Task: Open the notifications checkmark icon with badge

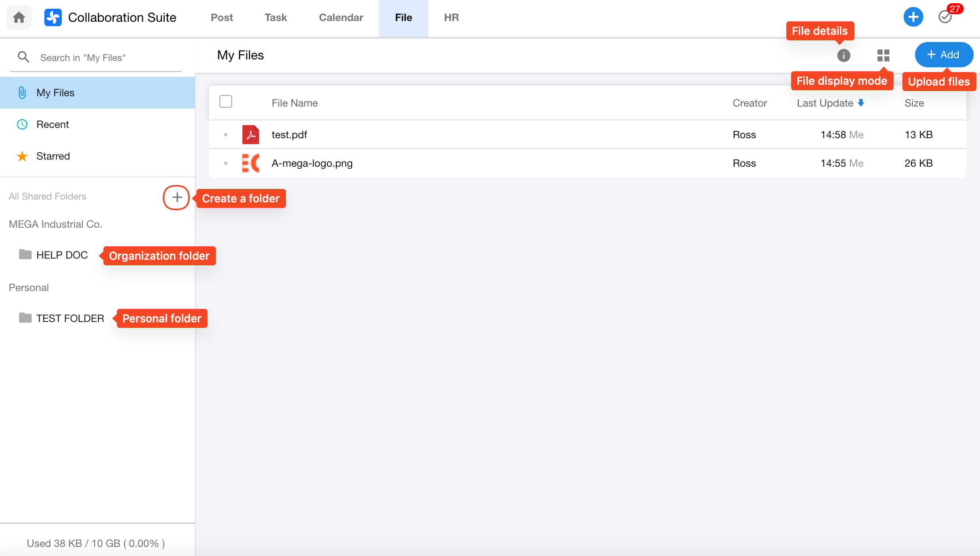Action: click(x=946, y=17)
